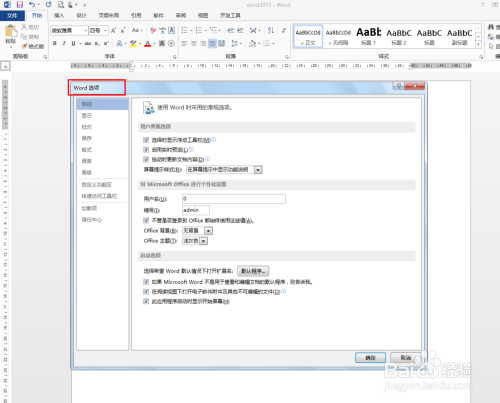Screen dimensions: 500x403
Task: Click the Redo icon in title bar
Action: tap(49, 5)
